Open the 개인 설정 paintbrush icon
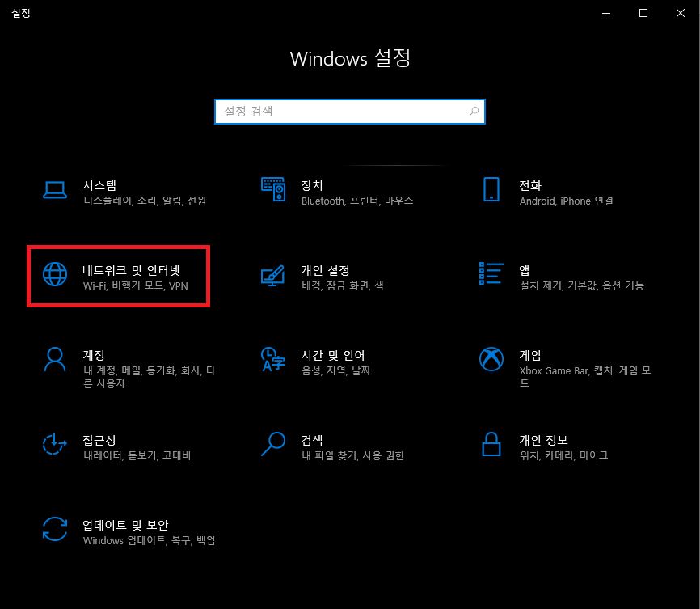This screenshot has height=609, width=700. [272, 276]
